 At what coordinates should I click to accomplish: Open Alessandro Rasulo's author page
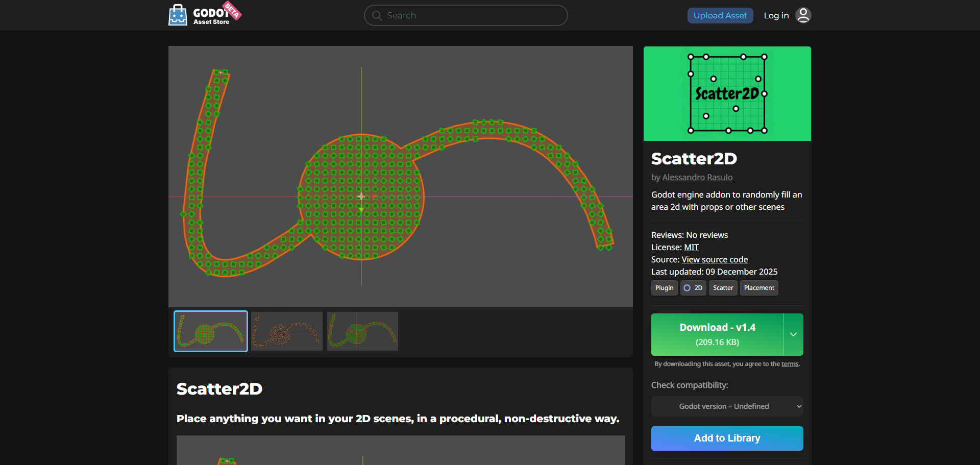[697, 177]
